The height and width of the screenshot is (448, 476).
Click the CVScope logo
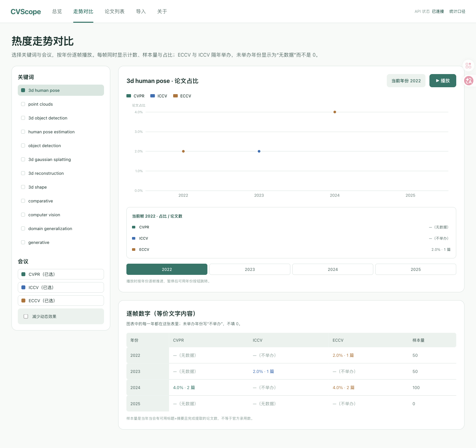26,12
